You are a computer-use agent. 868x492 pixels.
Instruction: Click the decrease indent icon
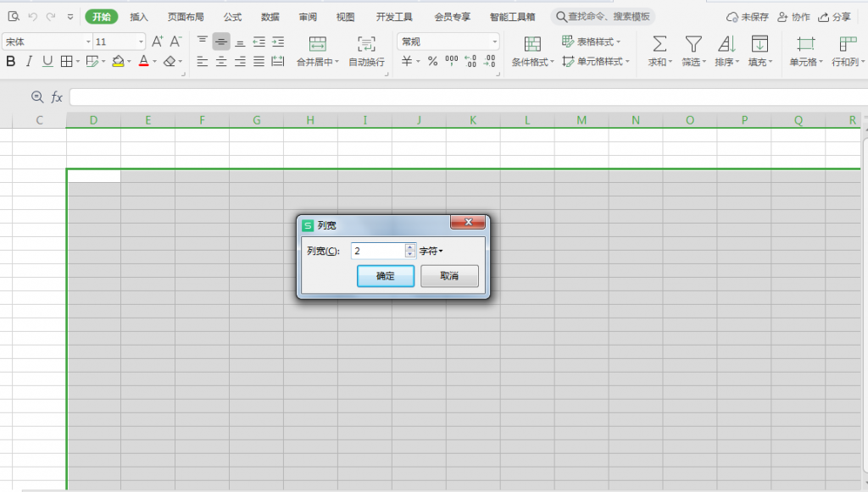point(259,41)
